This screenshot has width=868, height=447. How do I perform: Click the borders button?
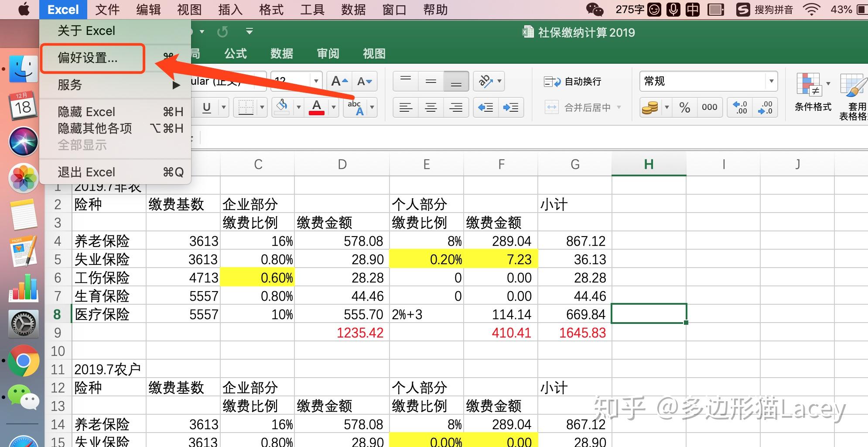click(246, 107)
